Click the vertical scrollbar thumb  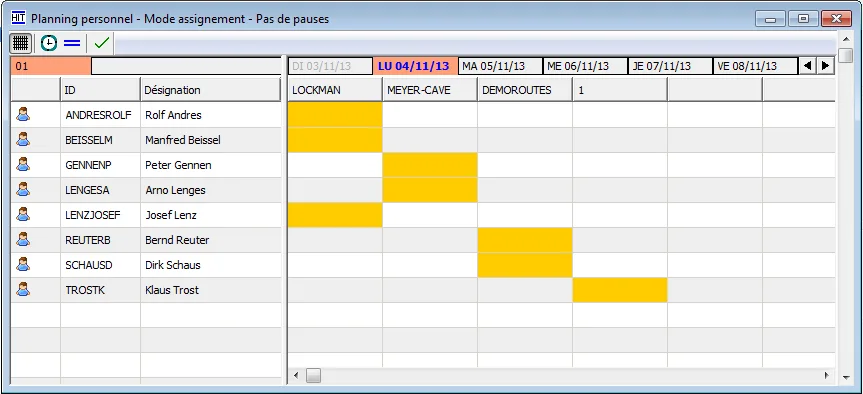tap(846, 56)
